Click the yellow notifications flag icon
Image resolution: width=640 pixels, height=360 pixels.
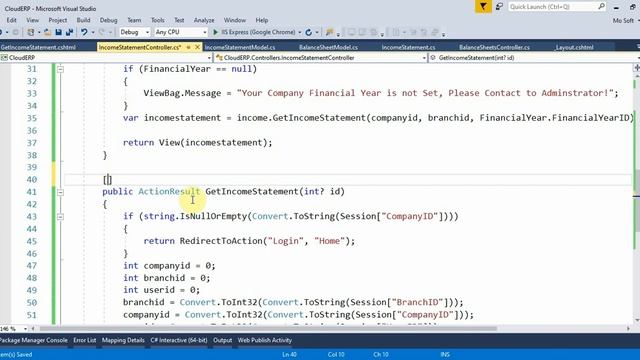[483, 7]
